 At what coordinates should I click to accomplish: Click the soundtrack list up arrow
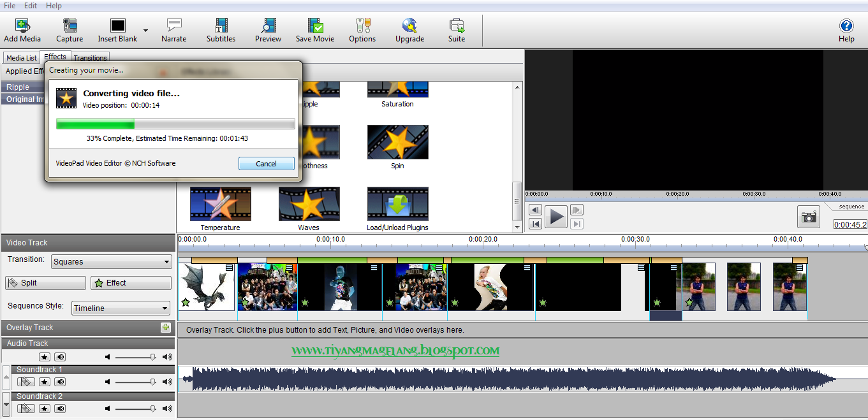[6, 377]
